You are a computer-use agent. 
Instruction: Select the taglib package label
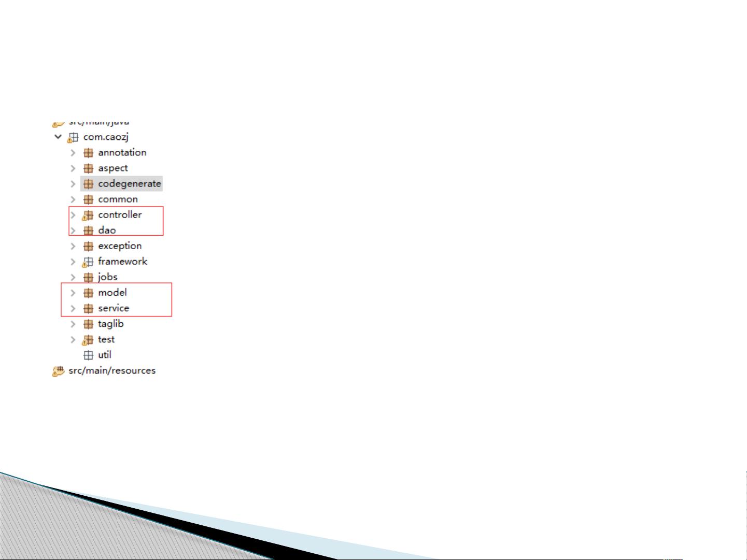[110, 323]
